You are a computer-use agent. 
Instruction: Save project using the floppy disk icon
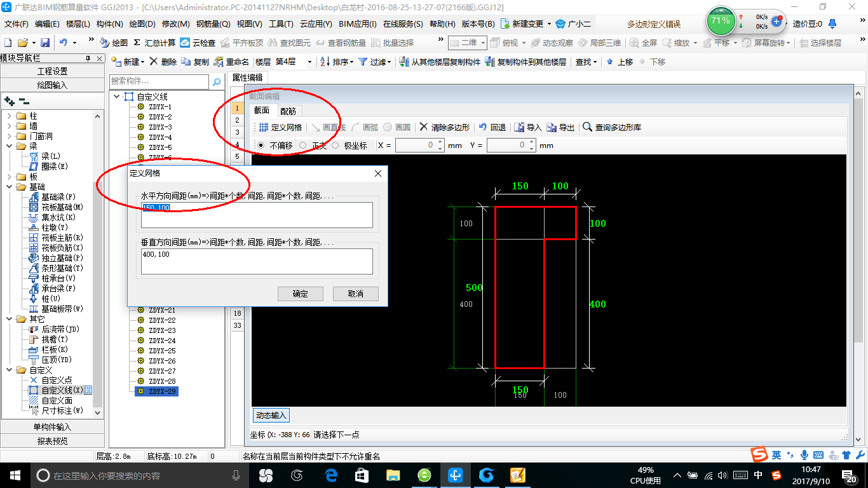click(x=45, y=43)
